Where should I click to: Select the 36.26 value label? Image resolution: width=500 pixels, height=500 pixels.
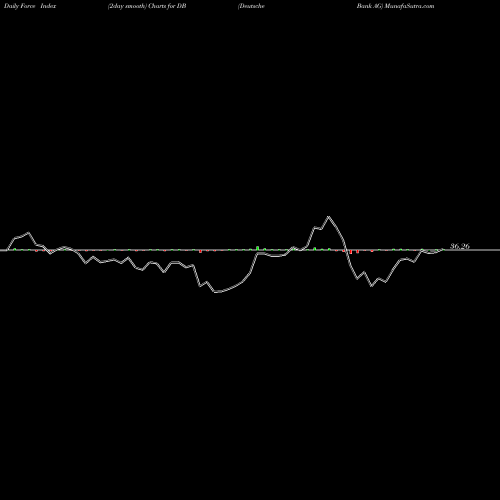tap(460, 246)
